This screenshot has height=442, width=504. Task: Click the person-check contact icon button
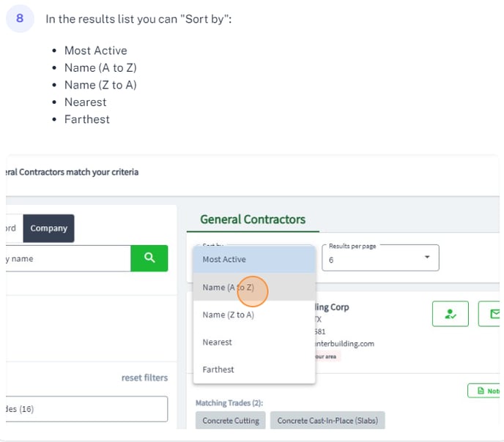[x=450, y=314]
